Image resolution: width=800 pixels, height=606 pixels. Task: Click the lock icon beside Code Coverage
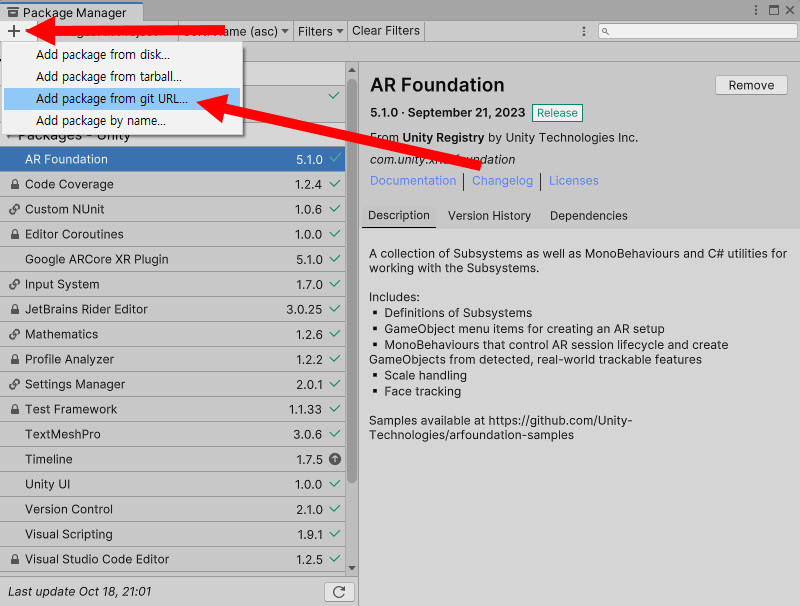point(15,184)
